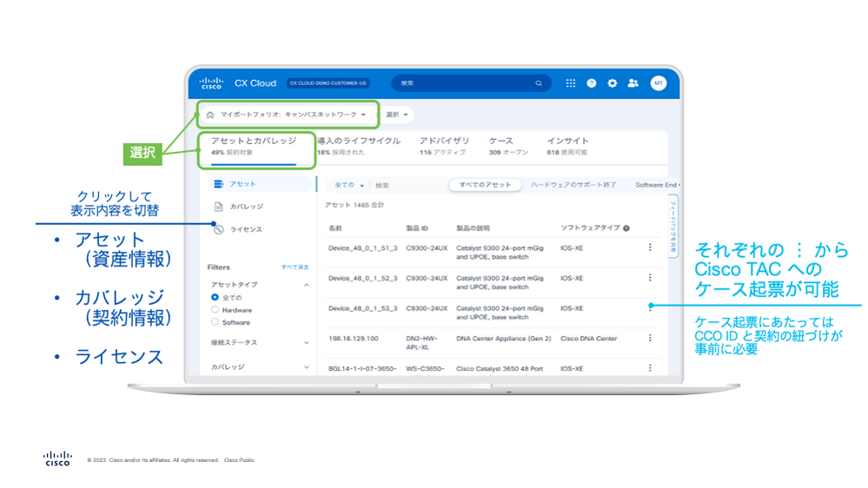Click Device_48_0_1_52_3 asset name

tap(362, 279)
